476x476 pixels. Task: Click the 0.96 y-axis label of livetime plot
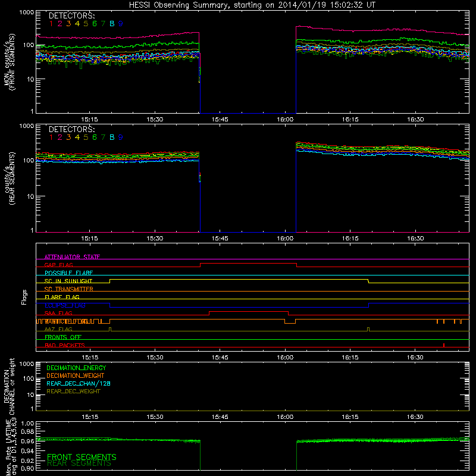click(27, 441)
